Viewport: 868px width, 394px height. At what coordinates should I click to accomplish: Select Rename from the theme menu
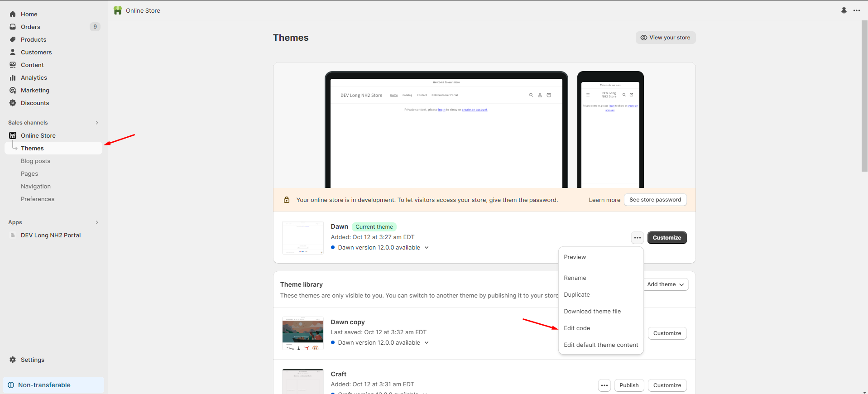(x=601, y=278)
